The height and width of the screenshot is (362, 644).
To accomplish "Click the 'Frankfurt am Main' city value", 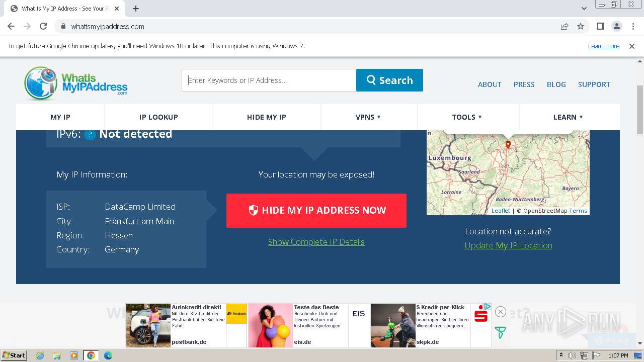I will tap(139, 221).
